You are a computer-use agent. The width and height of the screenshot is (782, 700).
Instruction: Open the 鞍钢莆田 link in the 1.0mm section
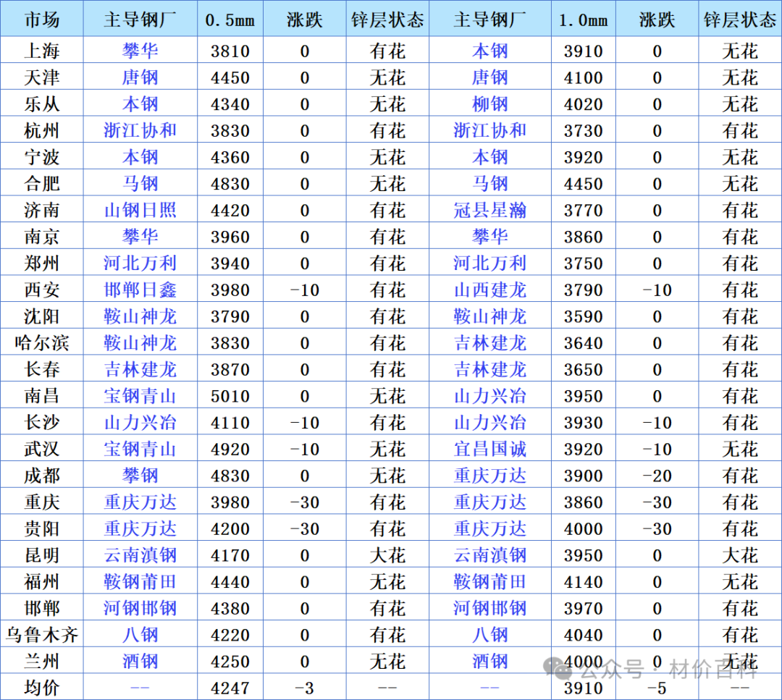(489, 581)
